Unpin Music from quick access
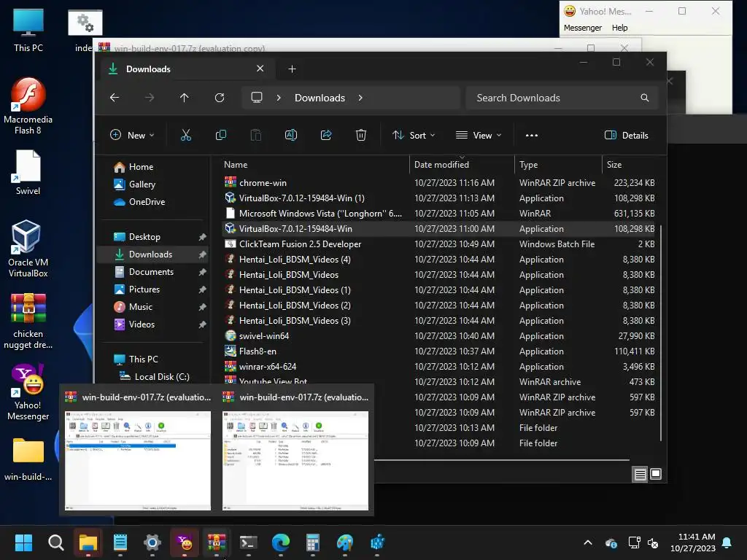 click(203, 307)
